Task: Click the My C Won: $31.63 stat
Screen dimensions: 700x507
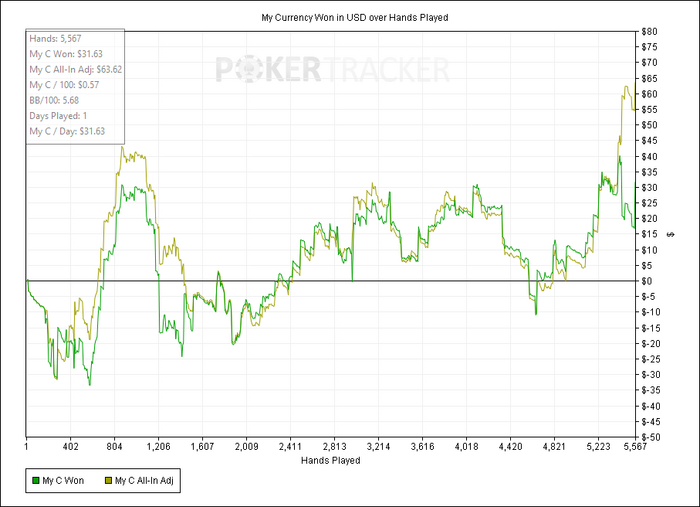Action: (x=66, y=54)
